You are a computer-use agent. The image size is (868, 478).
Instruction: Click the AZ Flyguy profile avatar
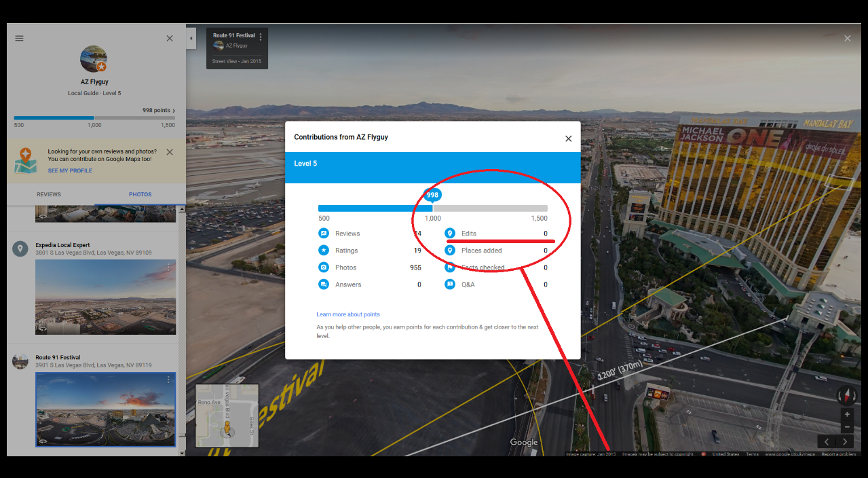[x=94, y=59]
